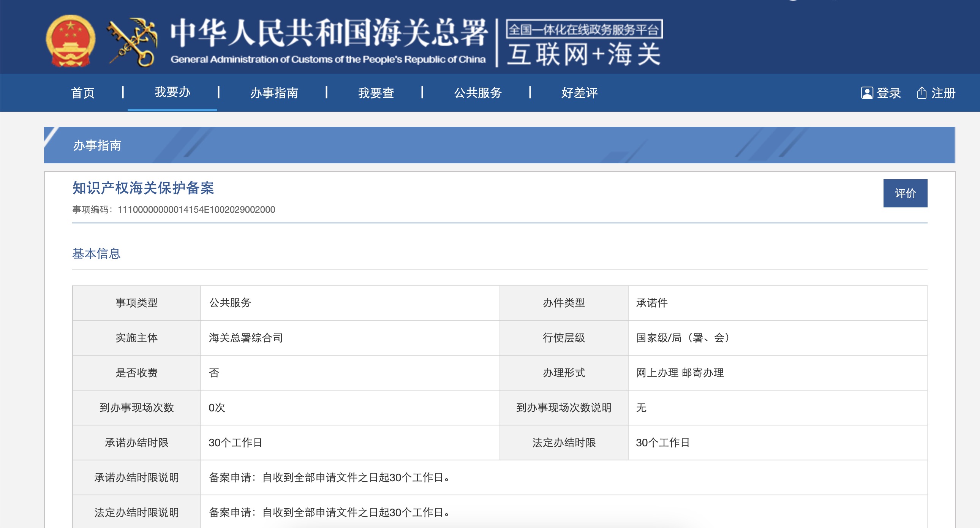Image resolution: width=980 pixels, height=528 pixels.
Task: Click the 事项编码 code text
Action: [x=173, y=209]
